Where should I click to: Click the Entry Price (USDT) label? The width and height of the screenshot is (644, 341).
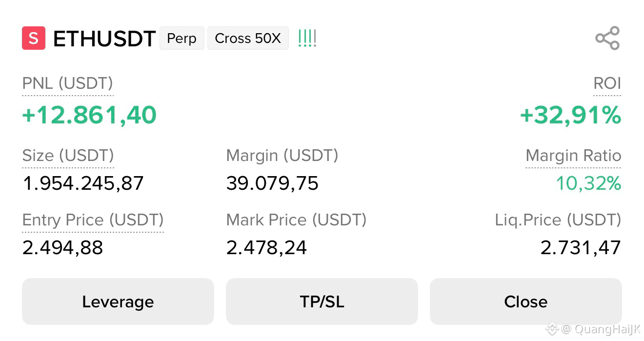click(x=93, y=220)
